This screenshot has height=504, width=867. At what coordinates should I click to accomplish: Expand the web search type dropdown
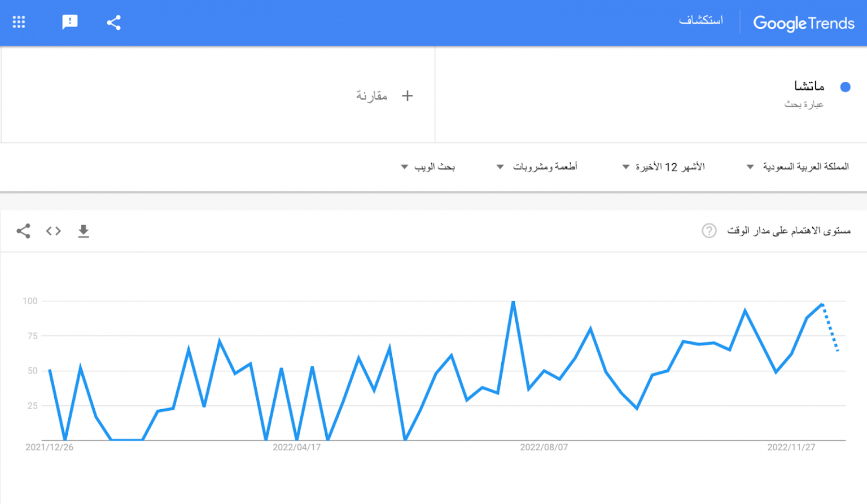tap(428, 166)
